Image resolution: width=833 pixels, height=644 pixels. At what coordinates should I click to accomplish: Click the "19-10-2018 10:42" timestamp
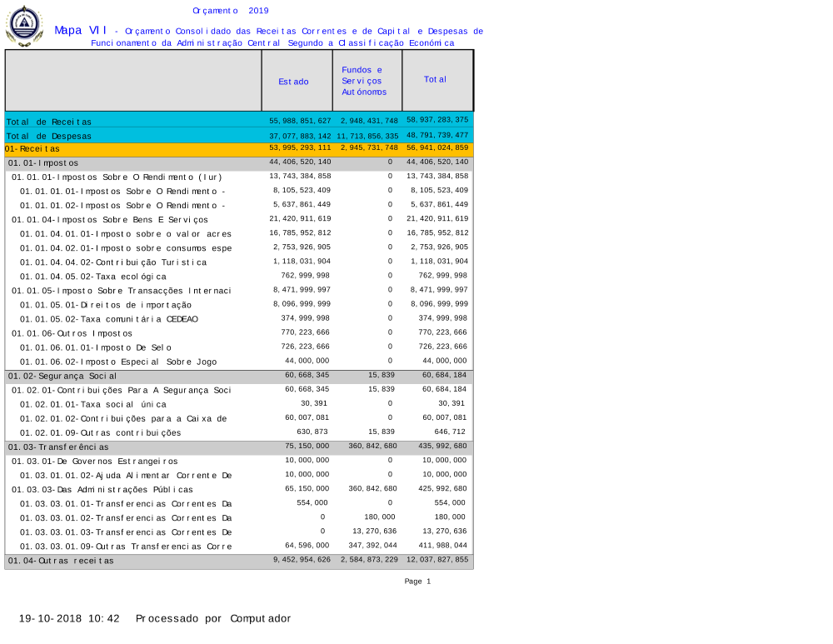point(70,619)
